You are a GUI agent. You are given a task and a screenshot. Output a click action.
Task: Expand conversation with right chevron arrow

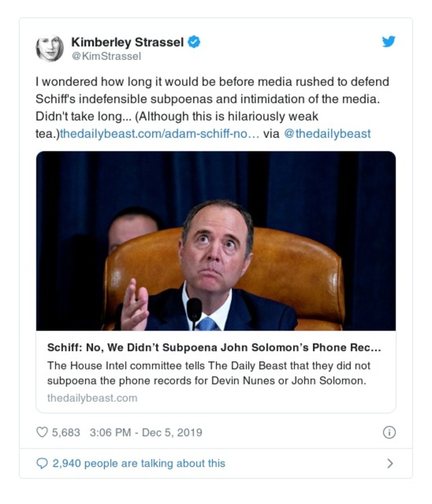point(390,464)
